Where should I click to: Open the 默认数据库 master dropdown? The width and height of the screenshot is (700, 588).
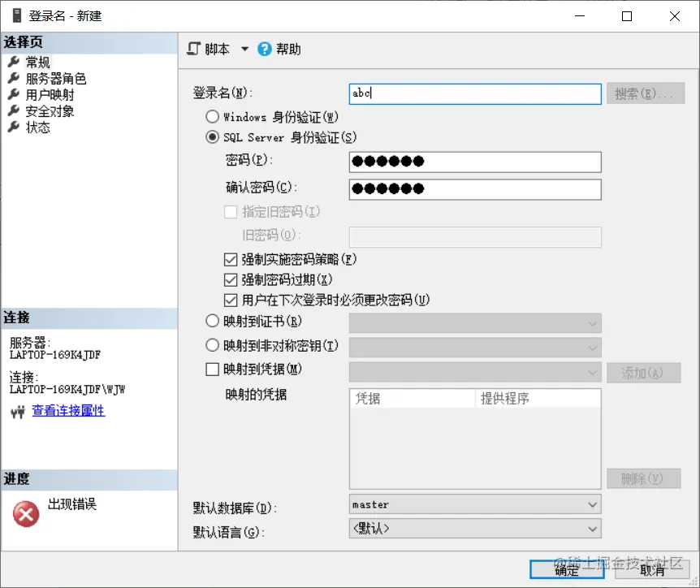[593, 505]
